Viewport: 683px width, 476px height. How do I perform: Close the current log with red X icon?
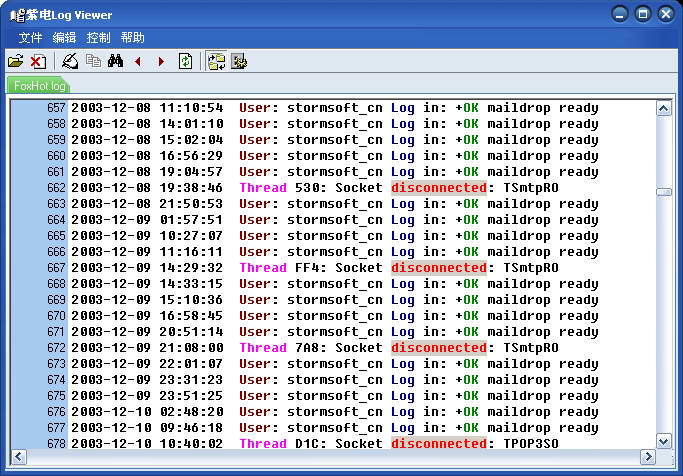(x=38, y=61)
